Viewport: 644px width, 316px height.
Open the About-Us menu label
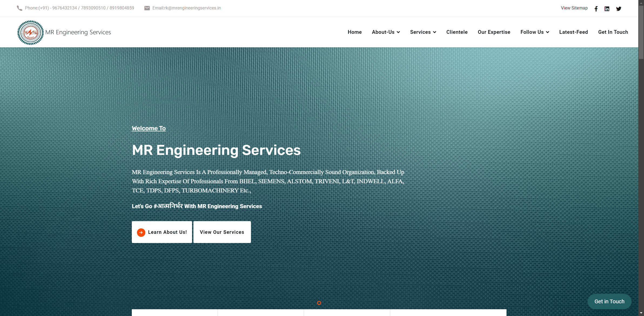coord(383,32)
